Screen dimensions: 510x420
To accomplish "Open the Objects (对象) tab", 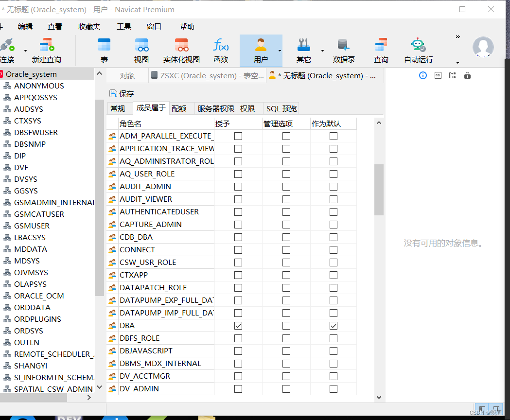I will coord(127,75).
